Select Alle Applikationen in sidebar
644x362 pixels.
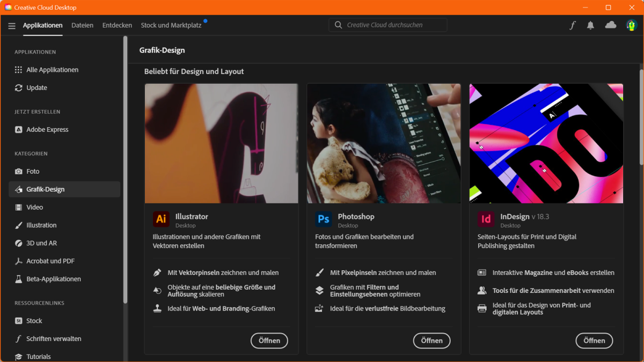click(53, 70)
